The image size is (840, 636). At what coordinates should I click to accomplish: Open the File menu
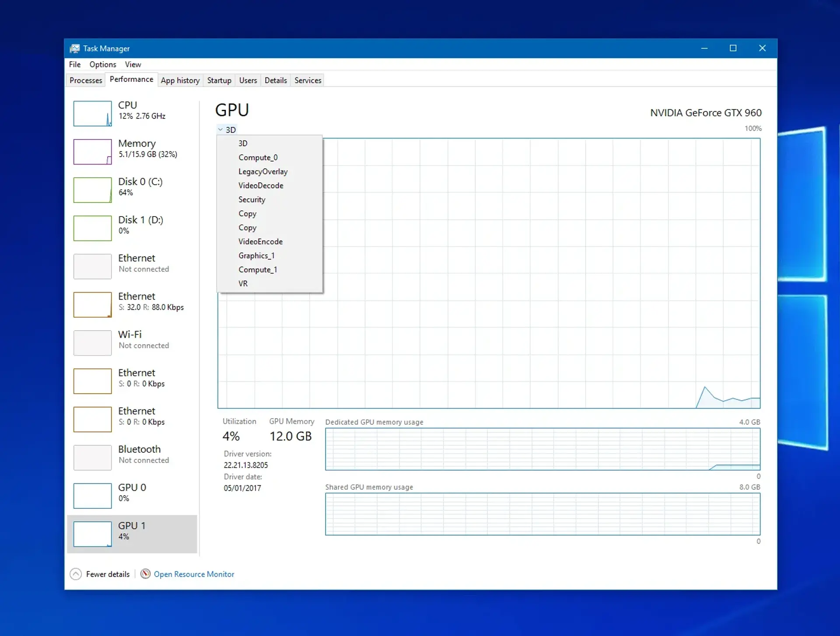pos(75,64)
